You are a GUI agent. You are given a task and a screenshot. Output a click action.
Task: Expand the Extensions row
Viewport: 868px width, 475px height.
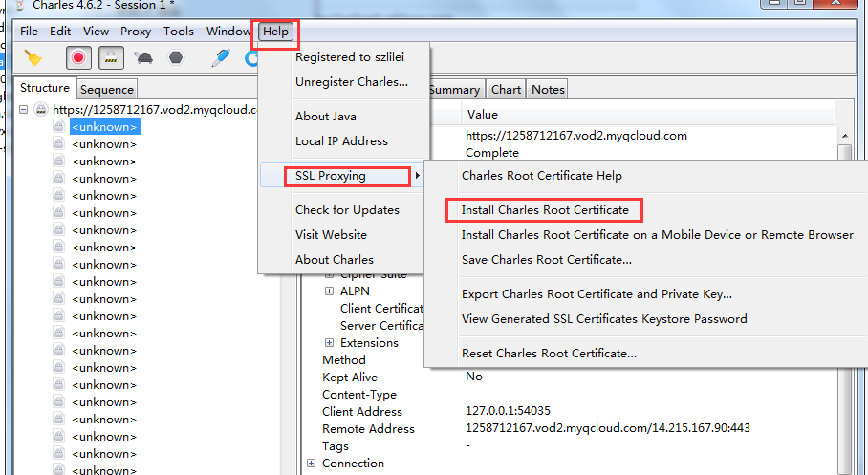[x=329, y=343]
